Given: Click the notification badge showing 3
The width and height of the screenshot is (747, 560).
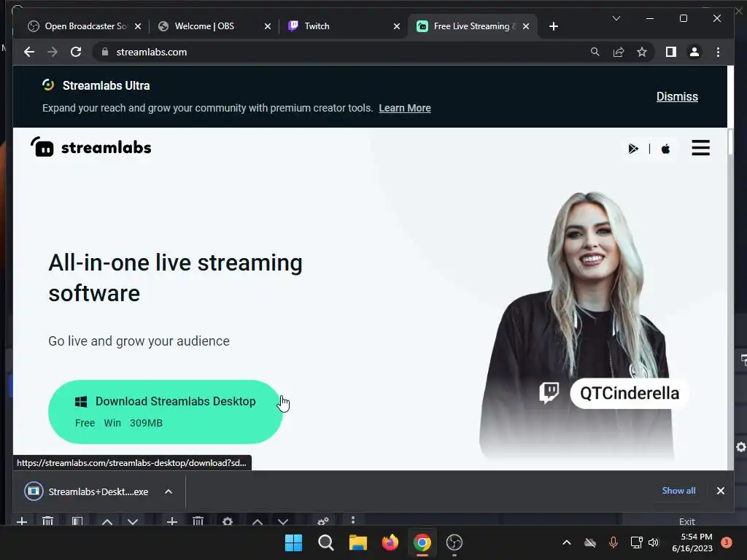Looking at the screenshot, I should click(x=726, y=542).
